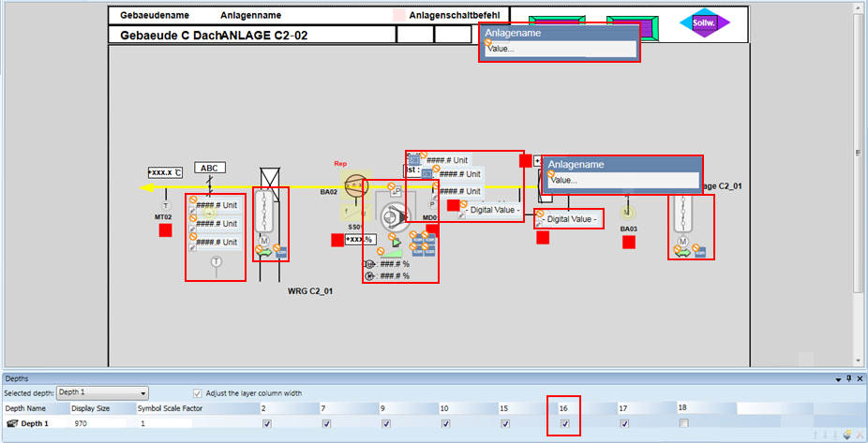868x443 pixels.
Task: Toggle Adjust the layer column width checkbox
Action: pyautogui.click(x=197, y=393)
